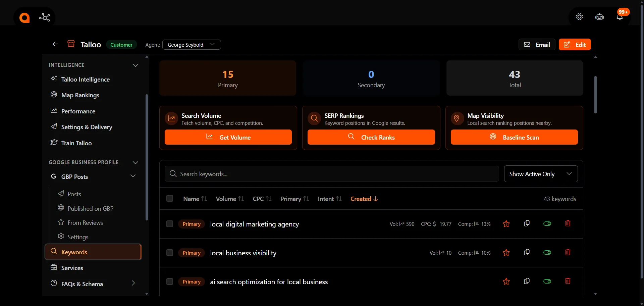Viewport: 644px width, 306px height.
Task: Open Talloo Intelligence in sidebar
Action: point(93,79)
